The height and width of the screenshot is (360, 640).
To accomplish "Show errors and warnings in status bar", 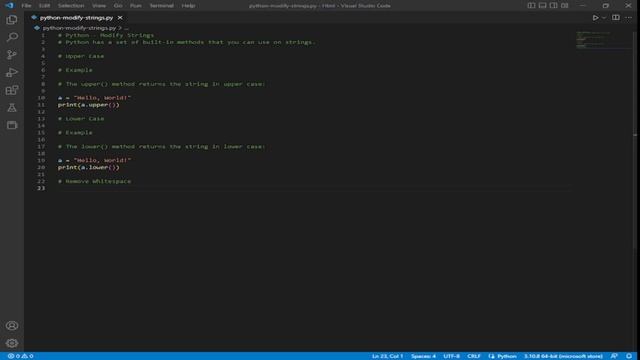I will 20,356.
